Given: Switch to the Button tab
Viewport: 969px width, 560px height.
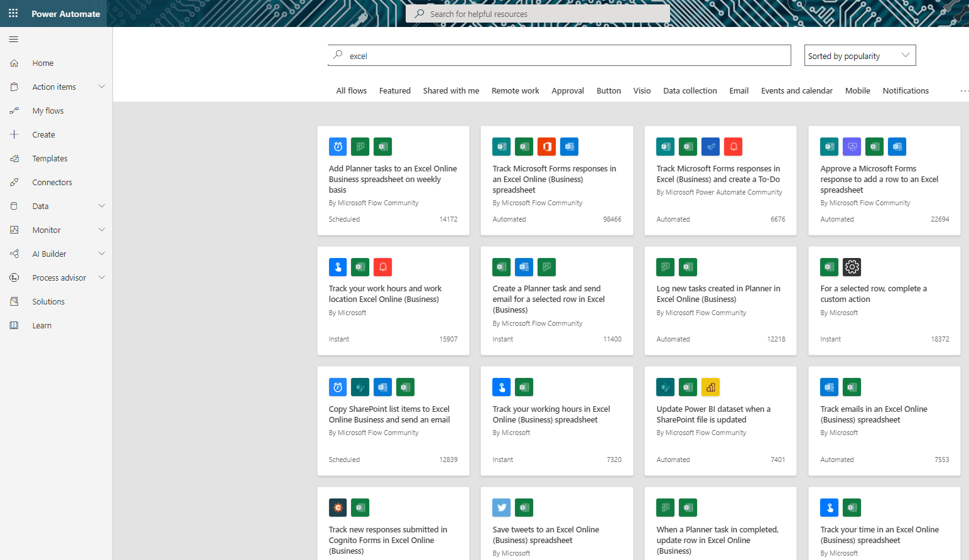Looking at the screenshot, I should coord(609,91).
